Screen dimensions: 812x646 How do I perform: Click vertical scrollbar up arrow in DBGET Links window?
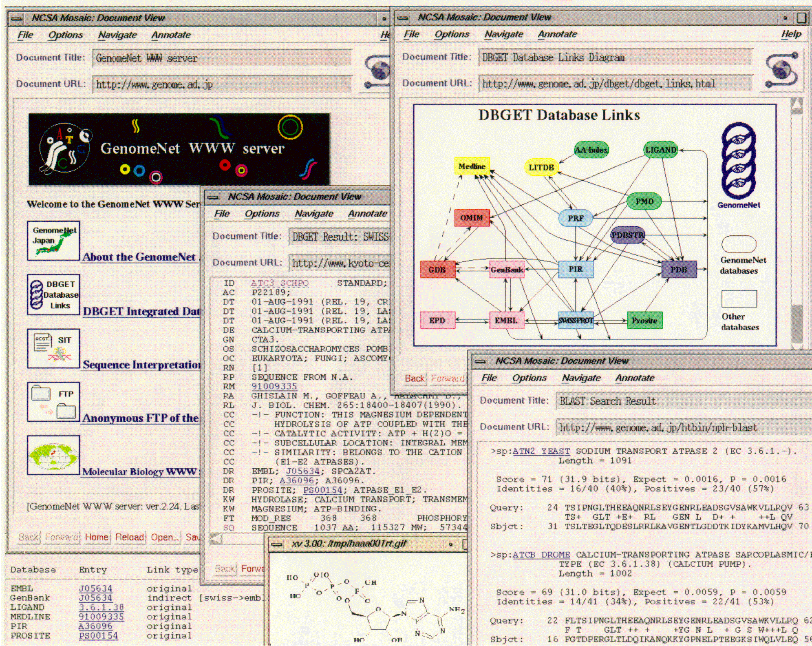(797, 105)
